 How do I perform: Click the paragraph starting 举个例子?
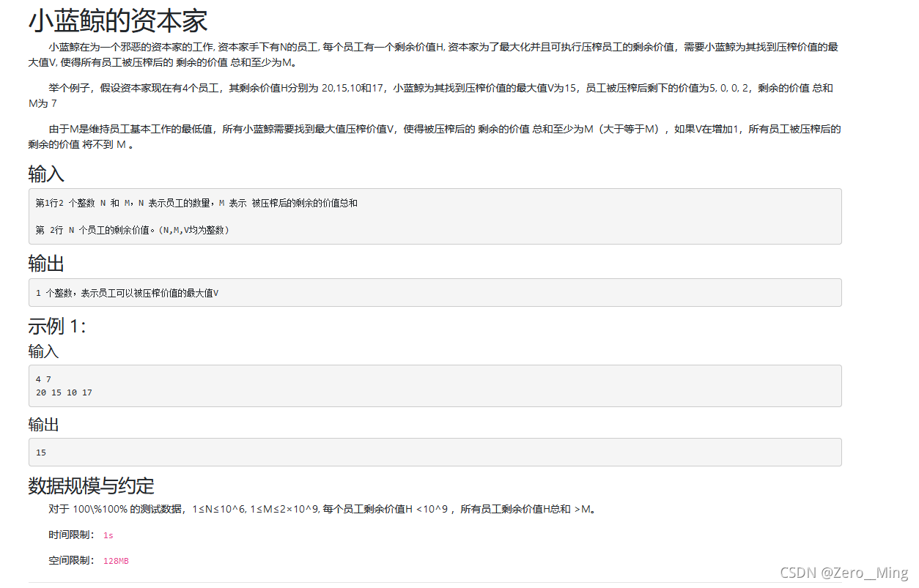pos(431,95)
